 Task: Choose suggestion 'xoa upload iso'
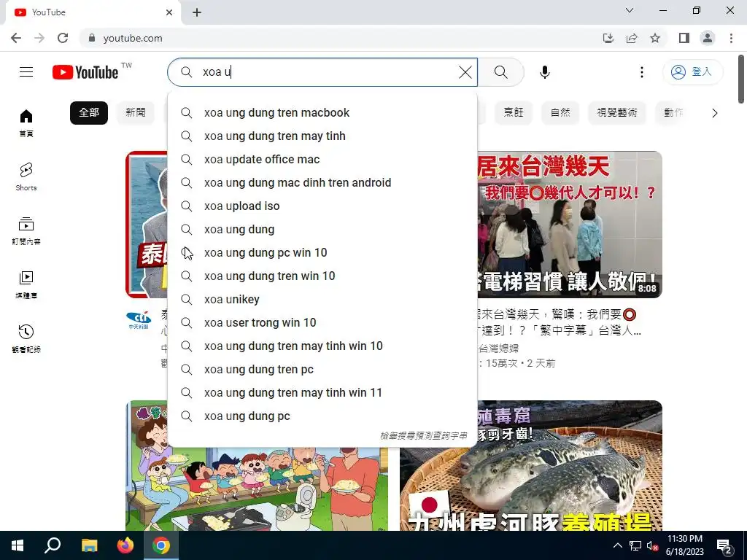[x=322, y=206]
